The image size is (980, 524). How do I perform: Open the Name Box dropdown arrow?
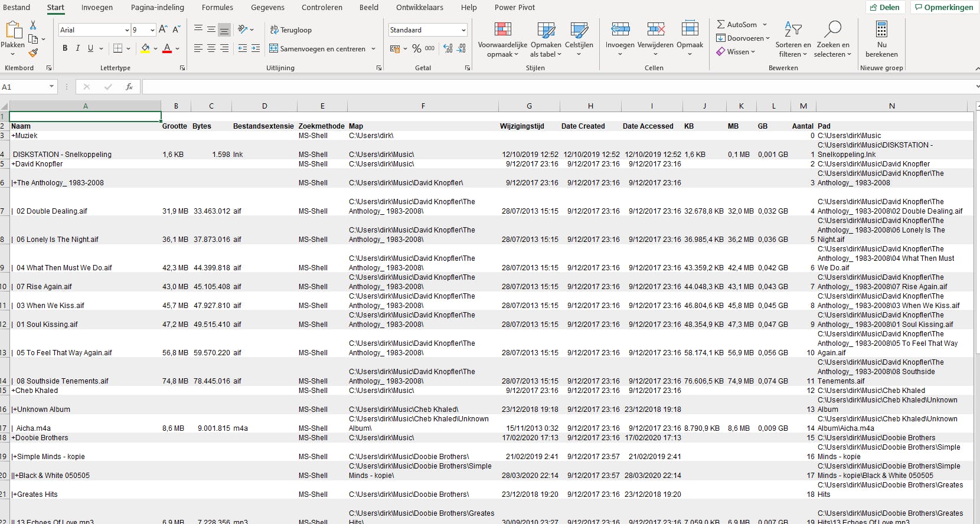[x=51, y=87]
